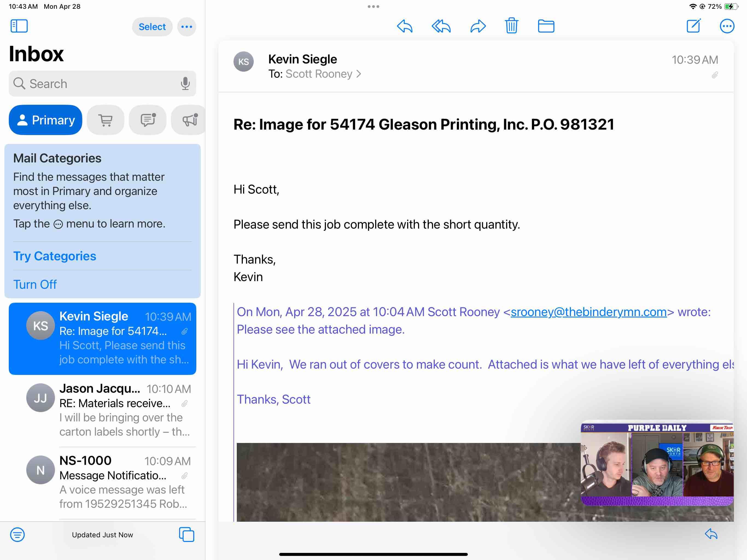Image resolution: width=747 pixels, height=560 pixels.
Task: Tap the Try Categories link
Action: (x=55, y=256)
